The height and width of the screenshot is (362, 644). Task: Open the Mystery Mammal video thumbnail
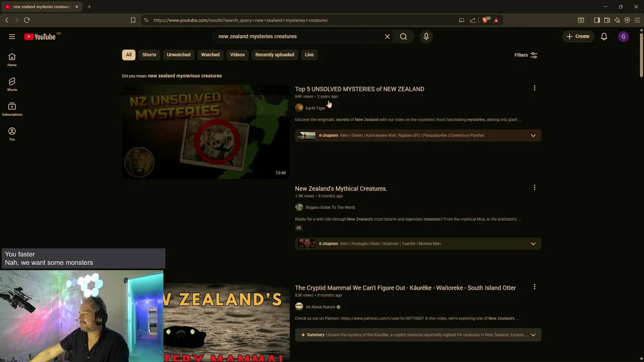coord(226,323)
